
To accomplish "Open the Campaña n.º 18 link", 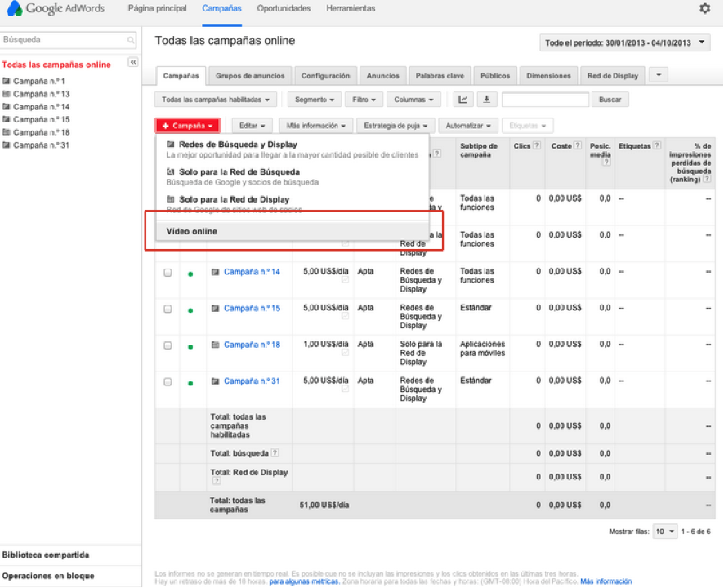I will click(252, 345).
